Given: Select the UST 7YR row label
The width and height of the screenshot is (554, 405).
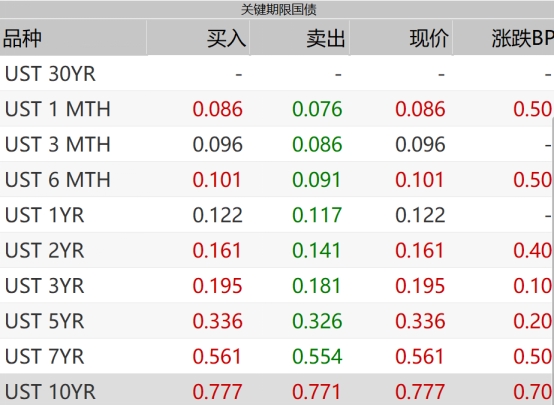Looking at the screenshot, I should (x=45, y=356).
